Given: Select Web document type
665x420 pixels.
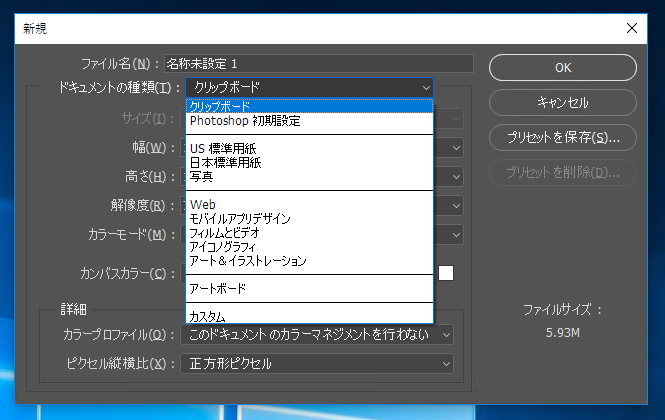Looking at the screenshot, I should [310, 204].
